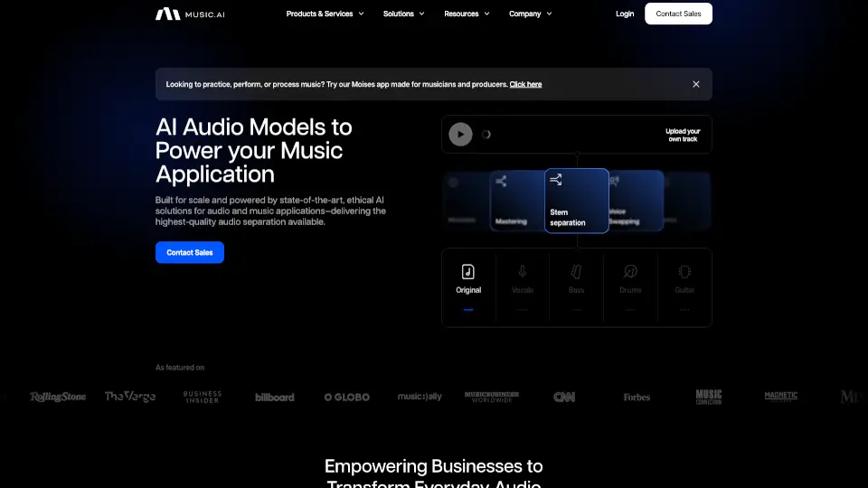Choose the Stem separation module card

pyautogui.click(x=576, y=201)
